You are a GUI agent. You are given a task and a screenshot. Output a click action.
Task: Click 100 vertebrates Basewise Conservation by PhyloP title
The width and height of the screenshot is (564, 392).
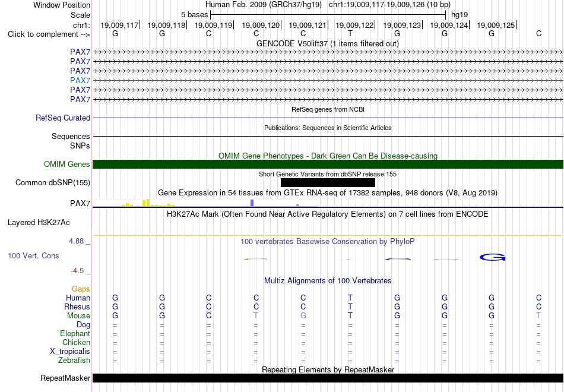(328, 242)
